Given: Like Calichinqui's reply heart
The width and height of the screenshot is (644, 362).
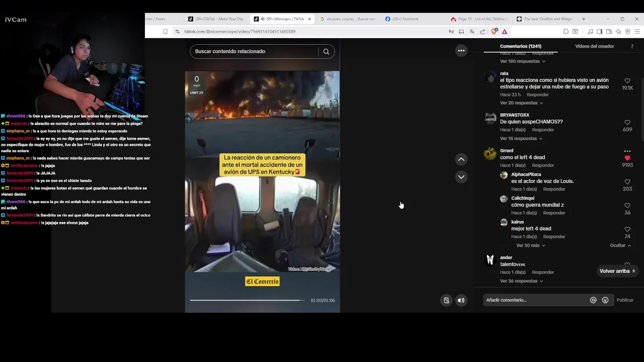Looking at the screenshot, I should [x=627, y=205].
